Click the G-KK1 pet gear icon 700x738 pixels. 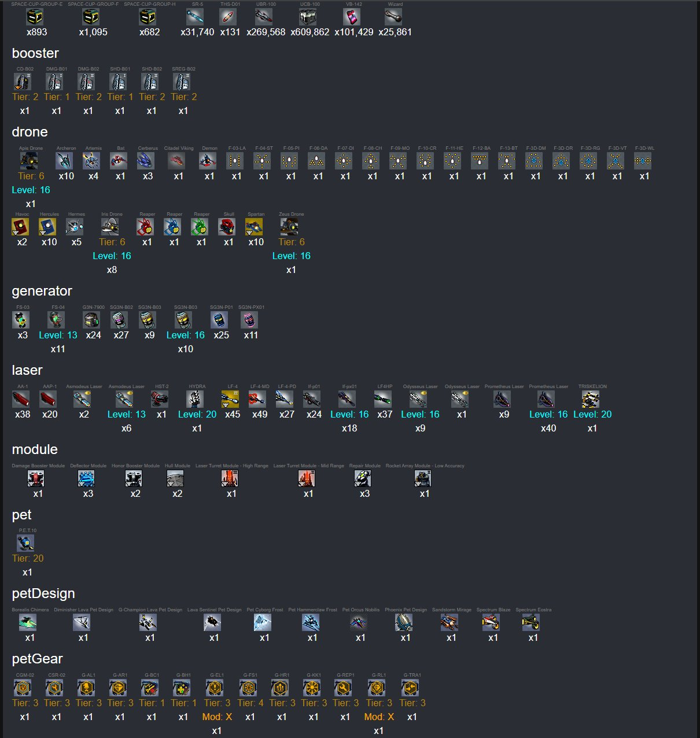click(312, 688)
